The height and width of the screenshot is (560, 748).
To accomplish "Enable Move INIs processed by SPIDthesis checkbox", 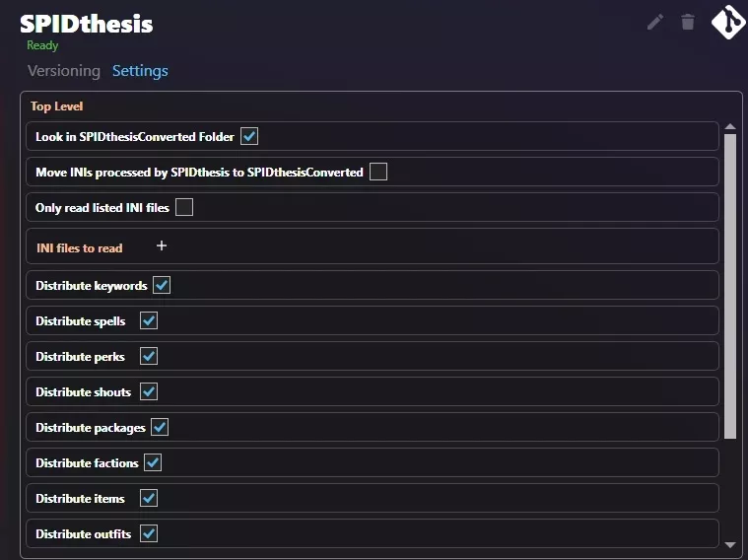I will coord(378,172).
